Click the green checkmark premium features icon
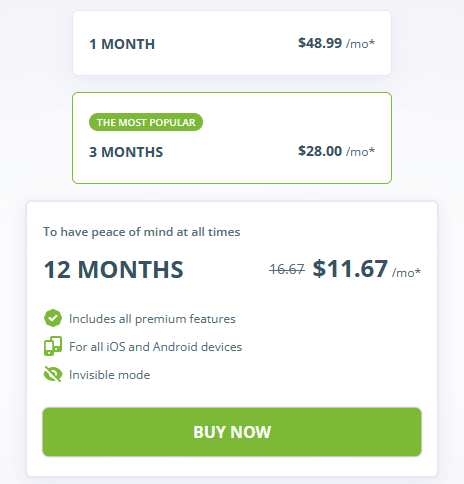This screenshot has height=484, width=464. (53, 318)
